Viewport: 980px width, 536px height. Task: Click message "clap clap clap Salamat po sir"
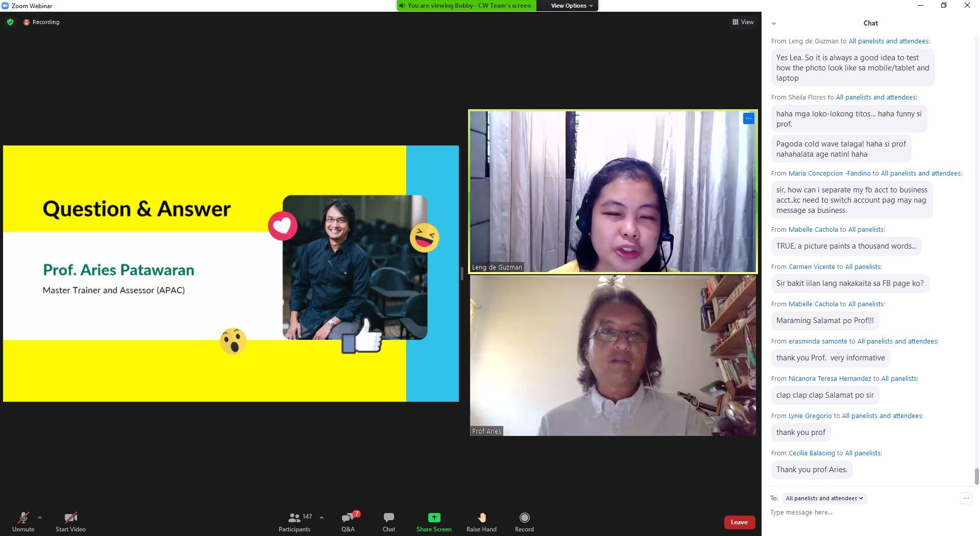tap(825, 395)
